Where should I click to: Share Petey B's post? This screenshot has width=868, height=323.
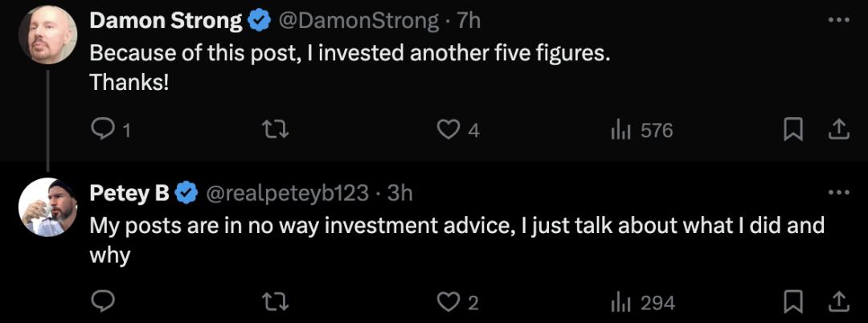pyautogui.click(x=837, y=301)
